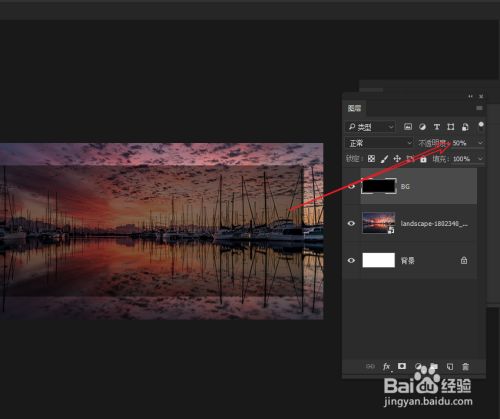Lock transparent pixels checkerboard icon
500x419 pixels.
[x=371, y=159]
